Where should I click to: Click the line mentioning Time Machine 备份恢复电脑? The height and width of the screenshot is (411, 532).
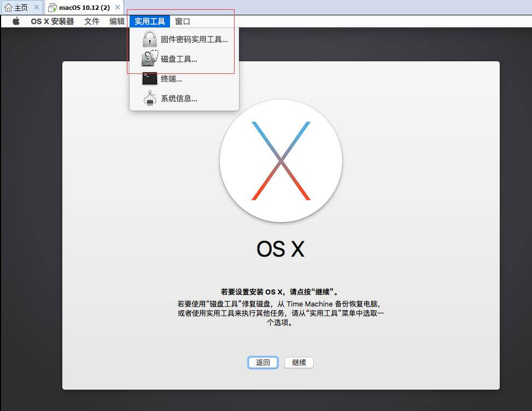tap(278, 304)
